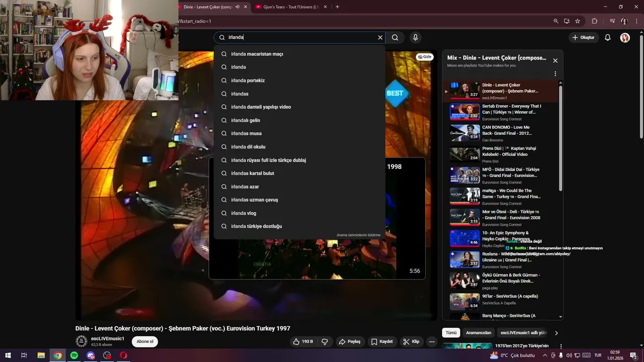Bookmark this page with star icon

click(x=578, y=21)
